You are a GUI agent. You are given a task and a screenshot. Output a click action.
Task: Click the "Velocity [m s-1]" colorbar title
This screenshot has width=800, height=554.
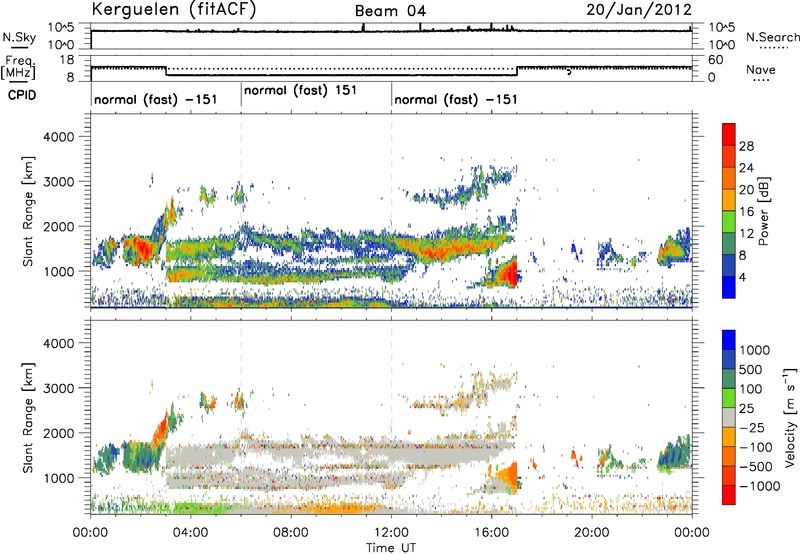click(790, 417)
